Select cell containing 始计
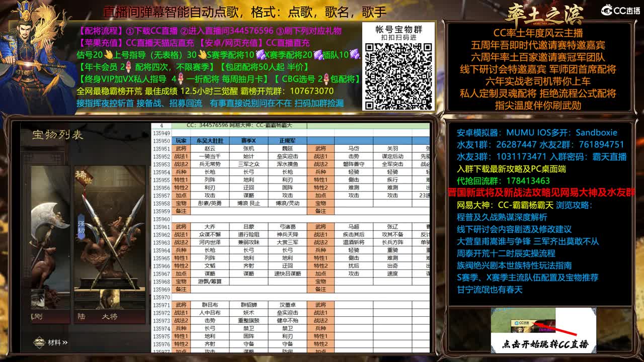 click(x=249, y=156)
